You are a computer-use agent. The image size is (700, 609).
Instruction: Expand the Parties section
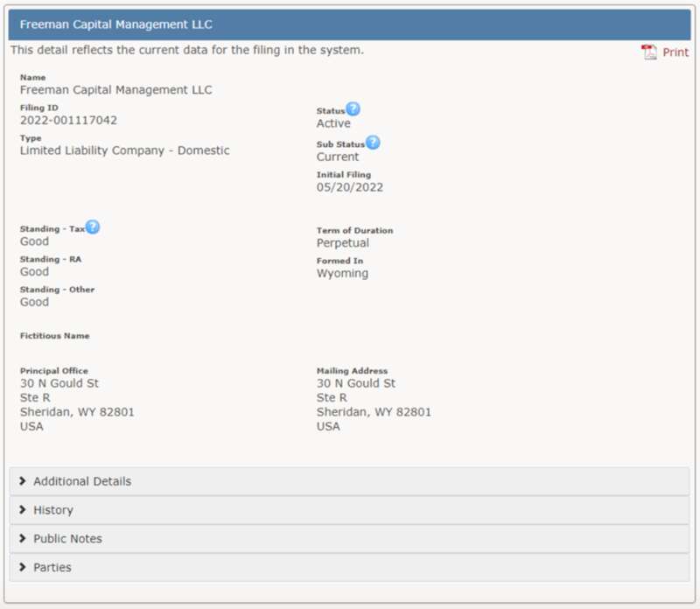pos(349,567)
